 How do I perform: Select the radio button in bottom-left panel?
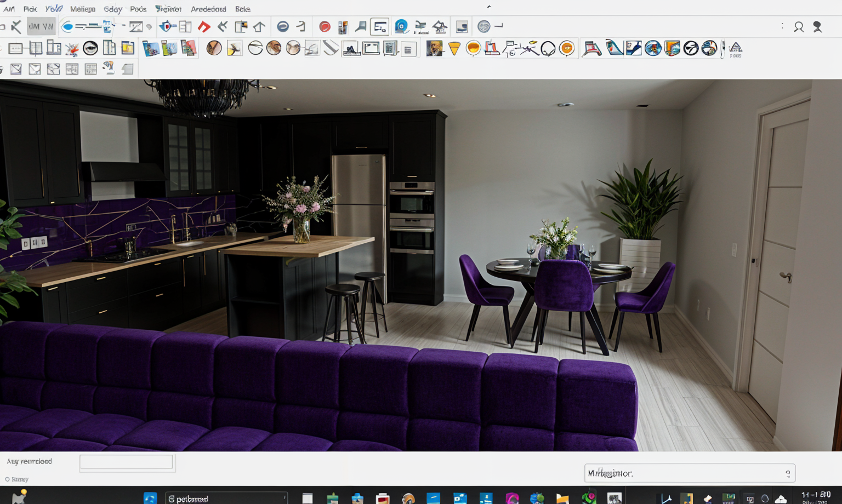pyautogui.click(x=8, y=479)
